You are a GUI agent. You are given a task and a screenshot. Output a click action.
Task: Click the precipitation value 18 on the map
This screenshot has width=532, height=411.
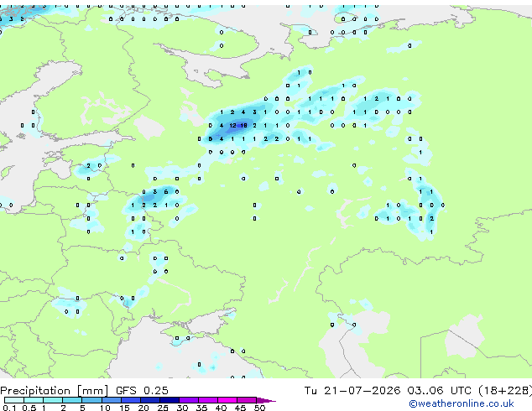click(x=243, y=126)
